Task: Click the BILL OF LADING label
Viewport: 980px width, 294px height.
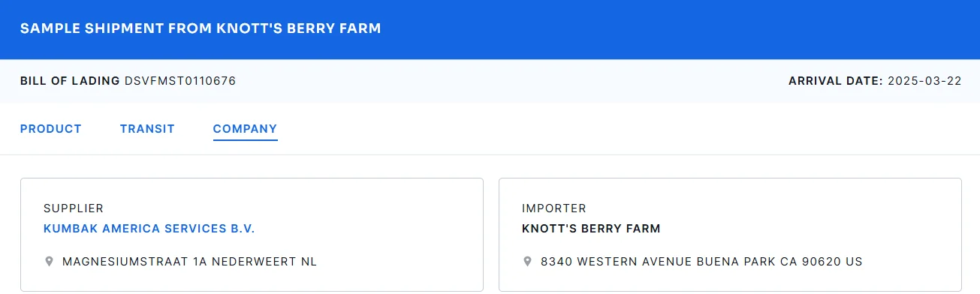Action: tap(70, 81)
